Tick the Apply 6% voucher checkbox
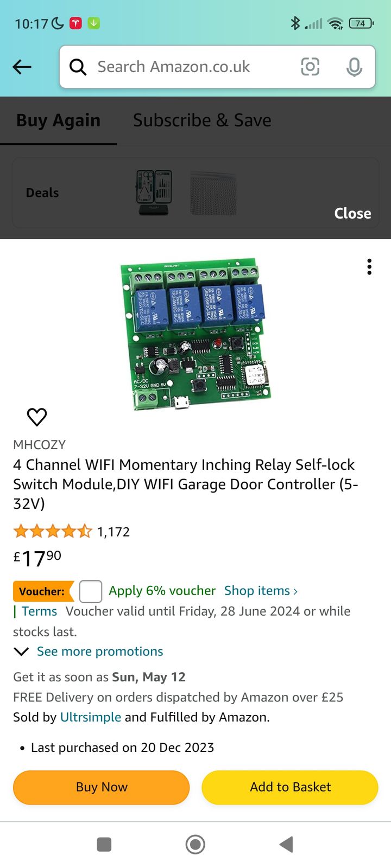This screenshot has width=391, height=868. pyautogui.click(x=91, y=591)
